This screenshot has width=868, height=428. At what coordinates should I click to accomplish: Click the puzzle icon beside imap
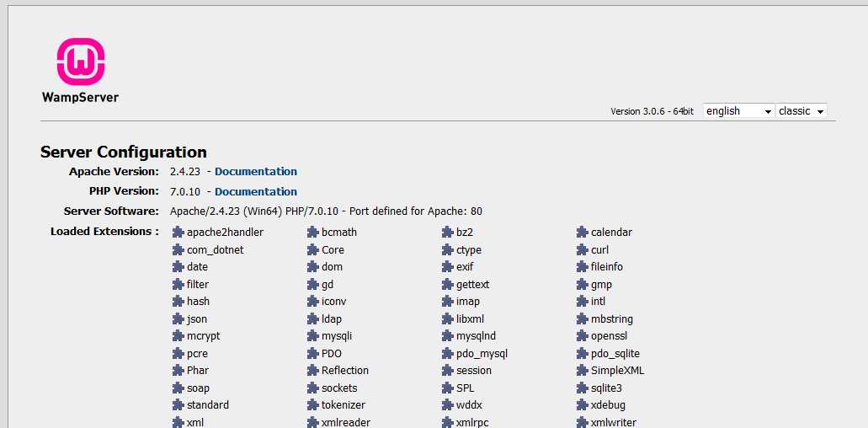pyautogui.click(x=447, y=302)
